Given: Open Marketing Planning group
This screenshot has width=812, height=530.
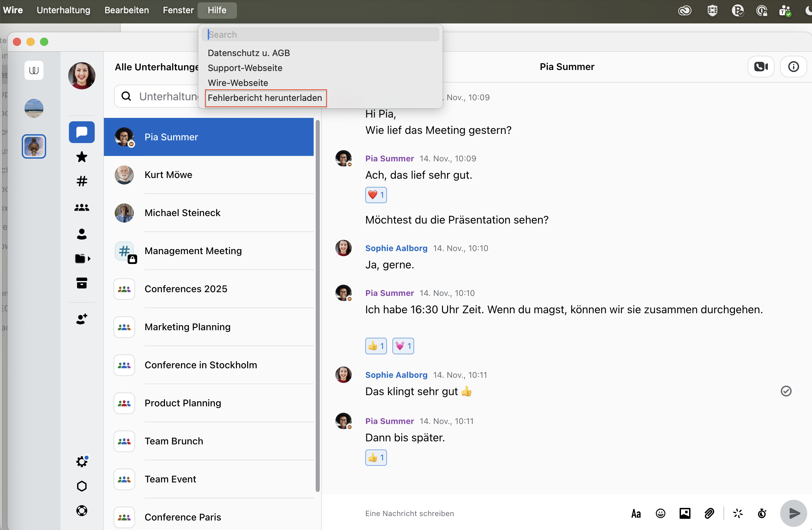Looking at the screenshot, I should point(208,327).
